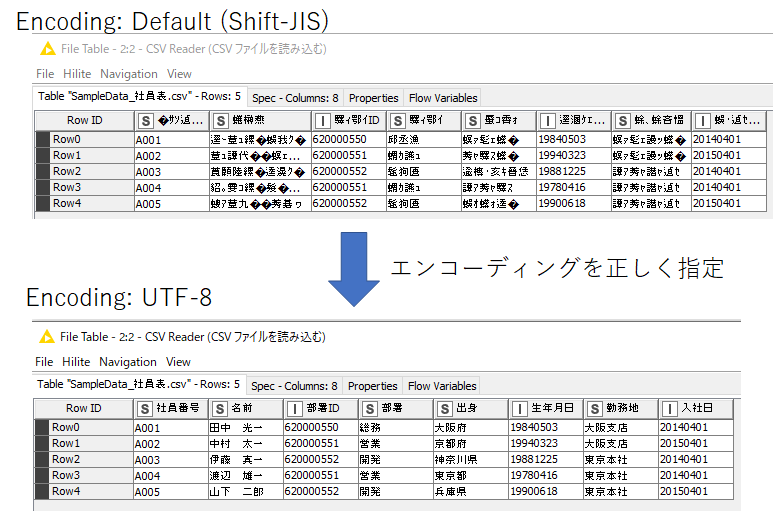Switch to Spec - Columns: 8 tab in the upper window
Image resolution: width=773 pixels, height=511 pixels.
[295, 98]
